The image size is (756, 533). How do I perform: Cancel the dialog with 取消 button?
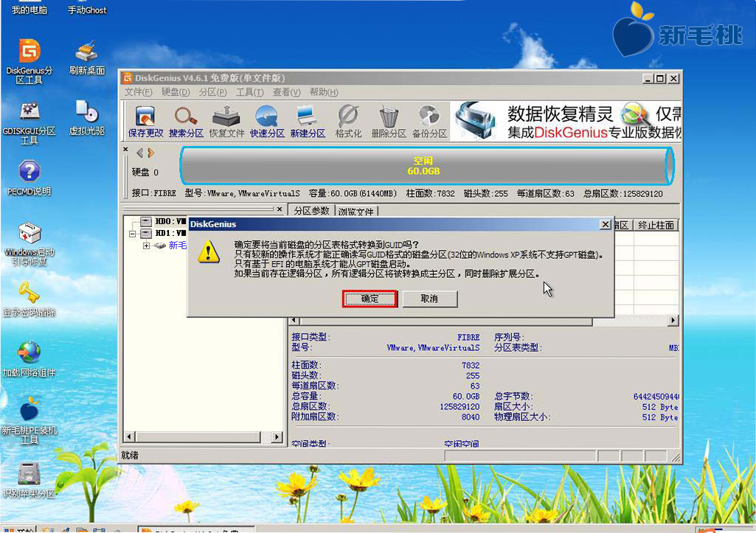pyautogui.click(x=429, y=299)
